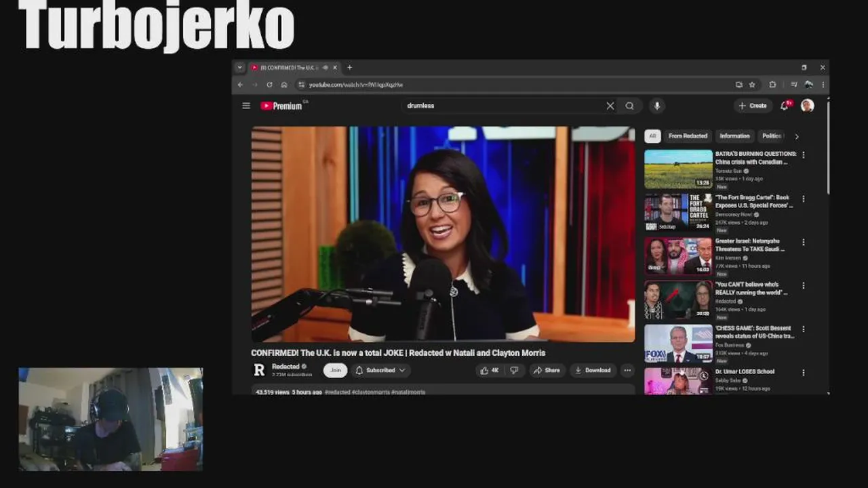
Task: Open the browser three-dot menu
Action: 823,85
